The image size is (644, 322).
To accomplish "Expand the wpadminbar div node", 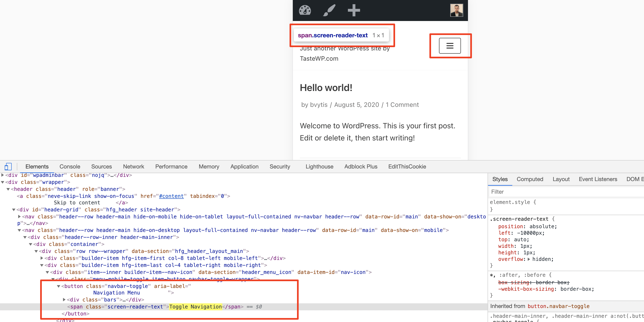I will point(2,175).
